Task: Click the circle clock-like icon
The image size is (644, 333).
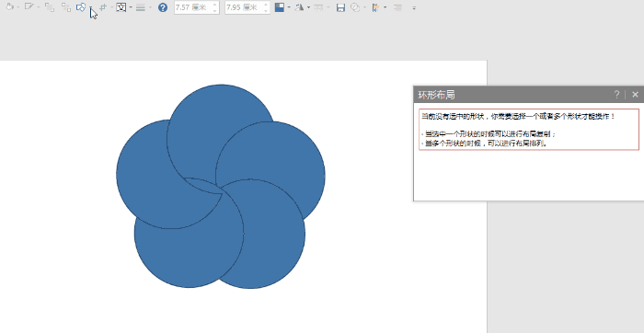Action: click(x=355, y=7)
